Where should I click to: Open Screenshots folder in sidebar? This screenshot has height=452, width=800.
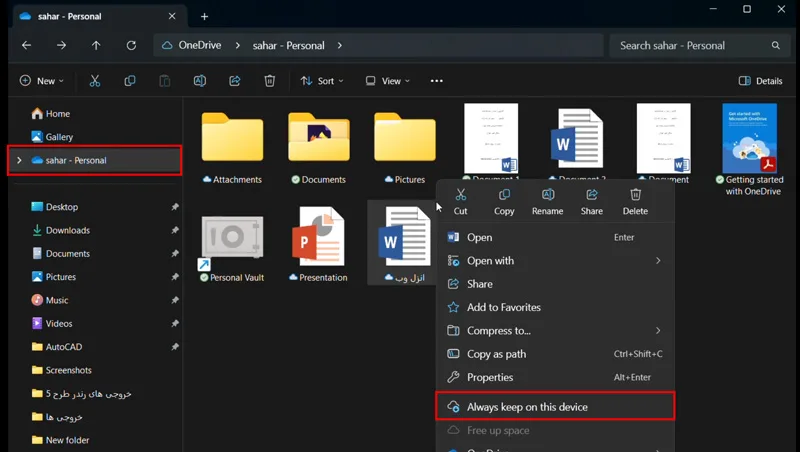tap(62, 370)
